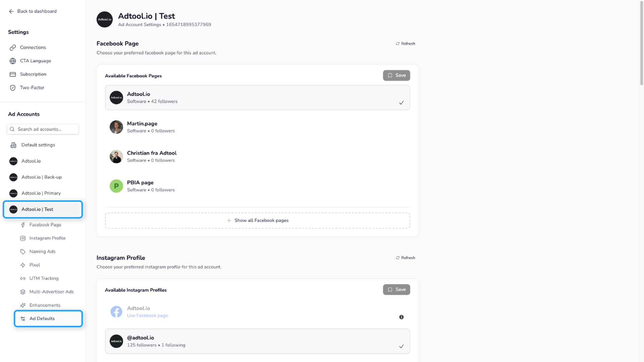The width and height of the screenshot is (644, 362).
Task: Click the Pixel lightning icon
Action: click(23, 265)
